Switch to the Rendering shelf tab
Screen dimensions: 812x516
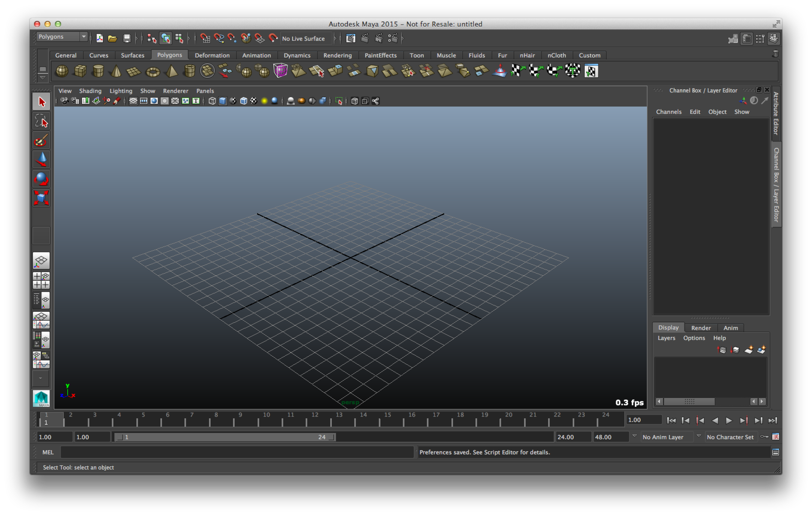click(337, 55)
